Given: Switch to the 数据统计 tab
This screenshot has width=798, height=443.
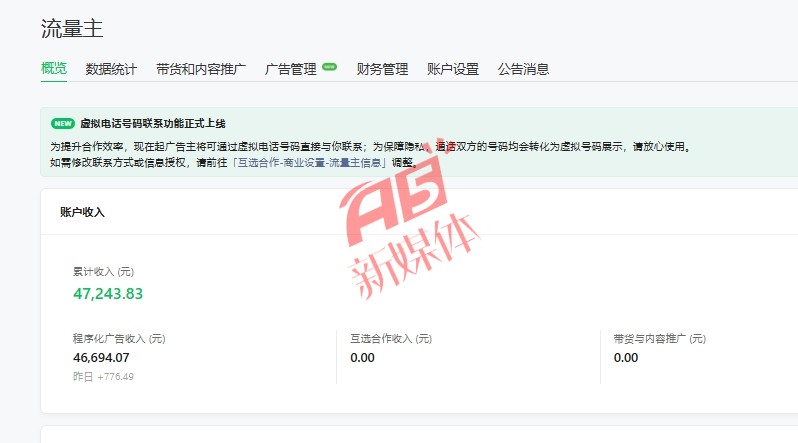Looking at the screenshot, I should click(x=111, y=69).
